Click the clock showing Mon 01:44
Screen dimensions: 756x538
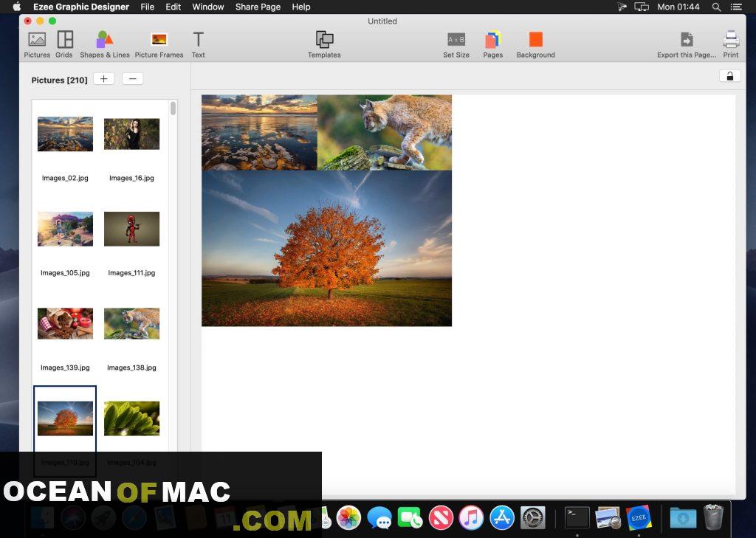coord(678,7)
